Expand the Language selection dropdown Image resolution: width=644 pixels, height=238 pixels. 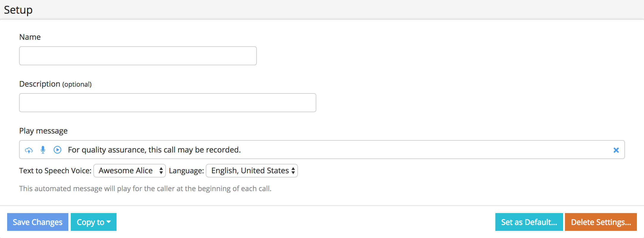pyautogui.click(x=252, y=171)
